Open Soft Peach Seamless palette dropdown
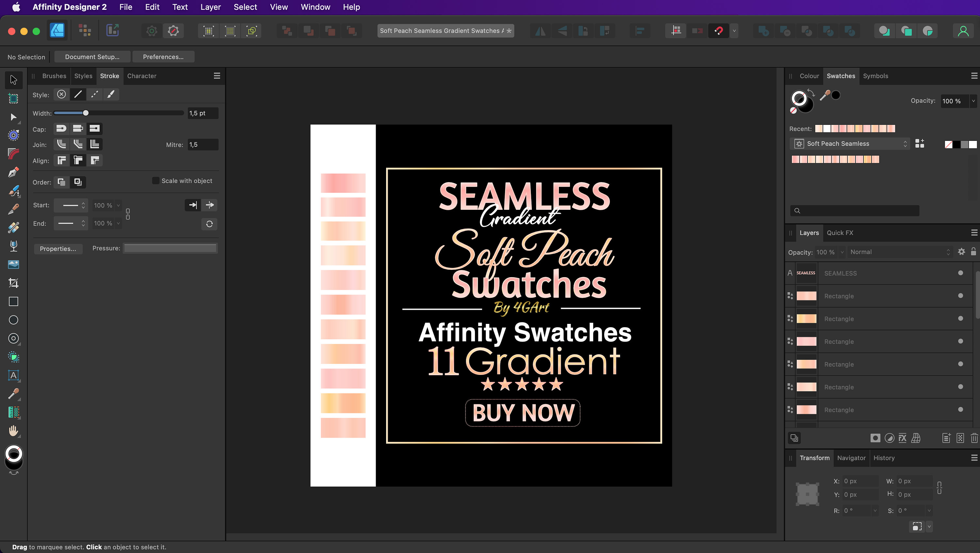Screen dimensions: 980x553 click(x=850, y=143)
